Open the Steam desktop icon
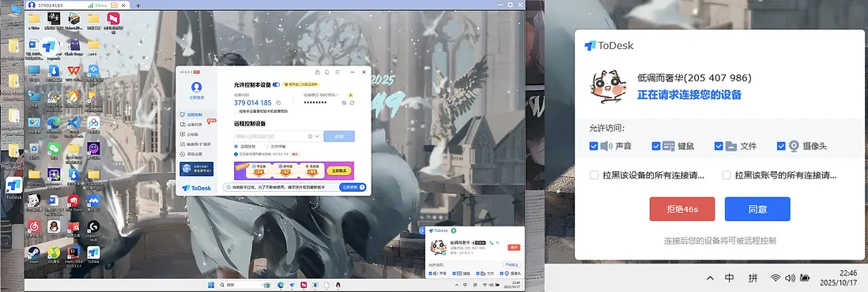 (34, 253)
